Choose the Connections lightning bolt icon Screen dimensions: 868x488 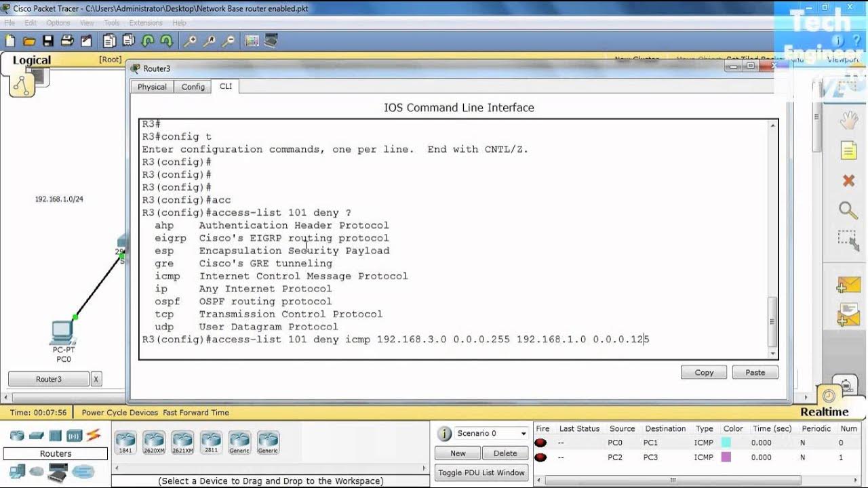tap(93, 435)
